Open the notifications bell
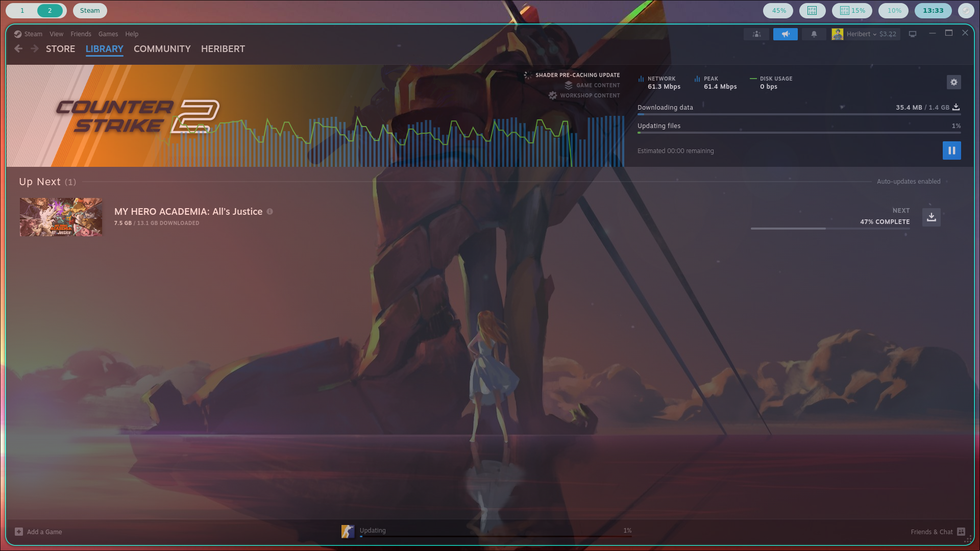Image resolution: width=980 pixels, height=551 pixels. [x=814, y=34]
